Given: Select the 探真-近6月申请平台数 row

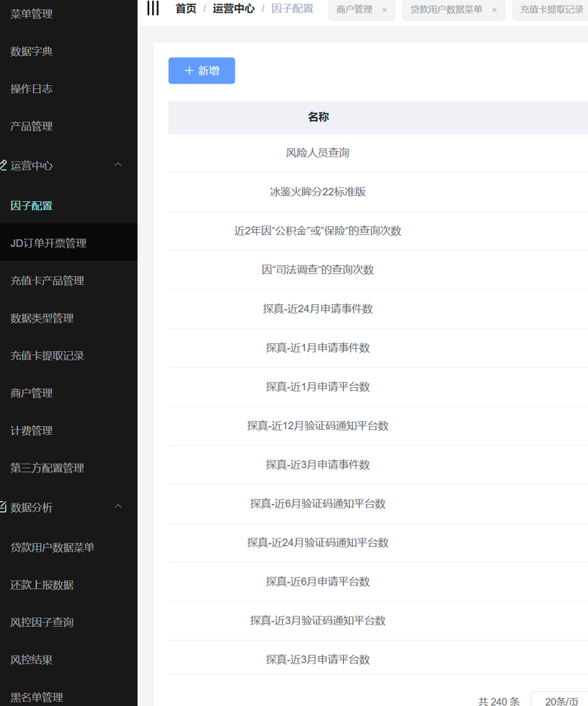Looking at the screenshot, I should pos(378,582).
